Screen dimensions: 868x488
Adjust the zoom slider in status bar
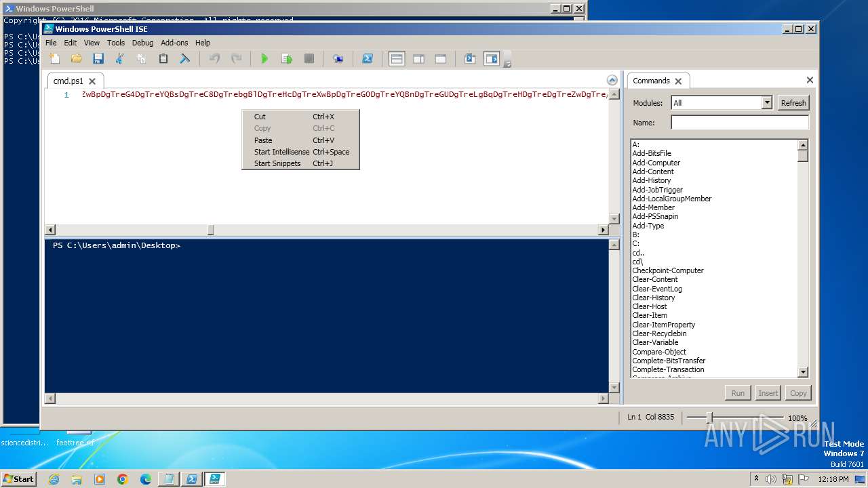709,418
